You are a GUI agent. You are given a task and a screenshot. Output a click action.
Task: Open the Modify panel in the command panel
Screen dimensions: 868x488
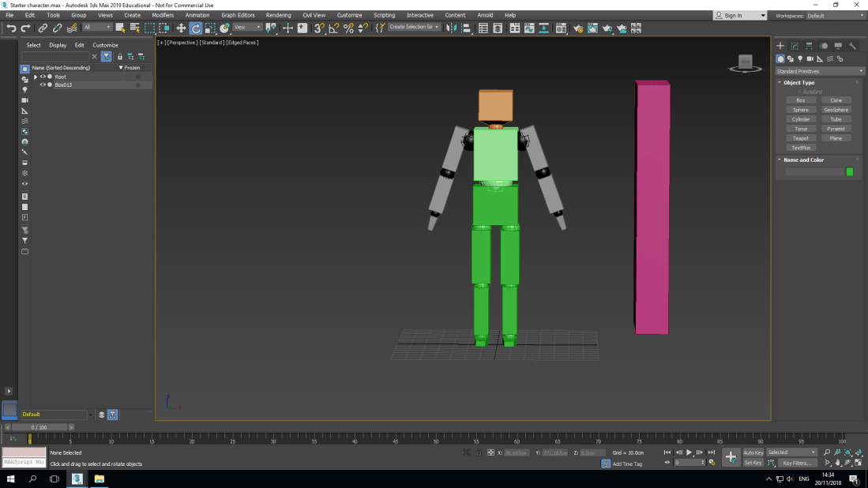[793, 47]
